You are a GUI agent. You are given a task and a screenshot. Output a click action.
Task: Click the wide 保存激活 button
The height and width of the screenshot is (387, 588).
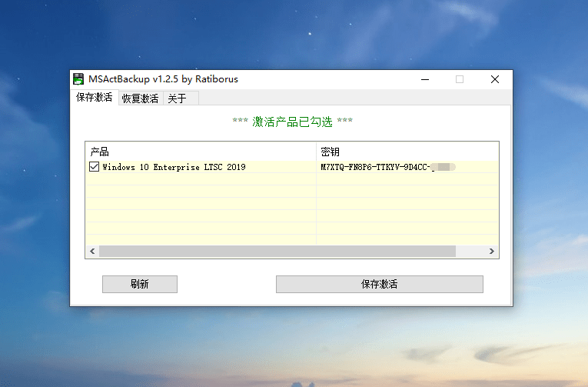click(x=380, y=284)
